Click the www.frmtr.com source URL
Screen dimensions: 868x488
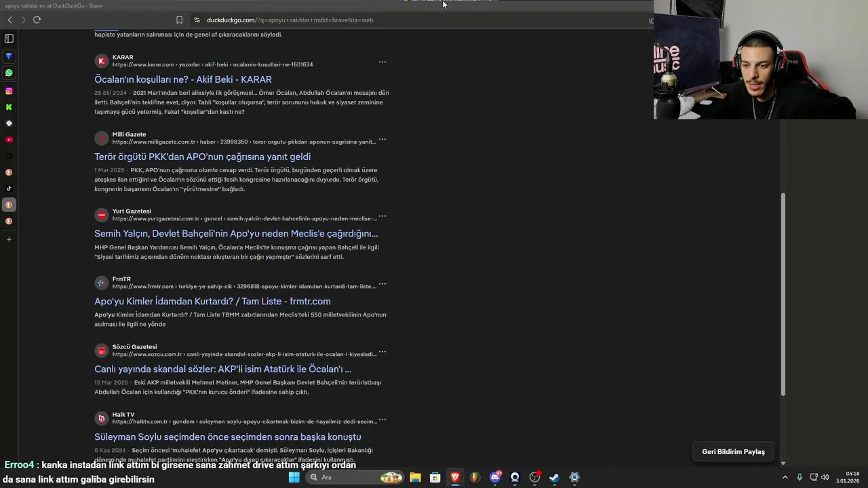(x=244, y=287)
